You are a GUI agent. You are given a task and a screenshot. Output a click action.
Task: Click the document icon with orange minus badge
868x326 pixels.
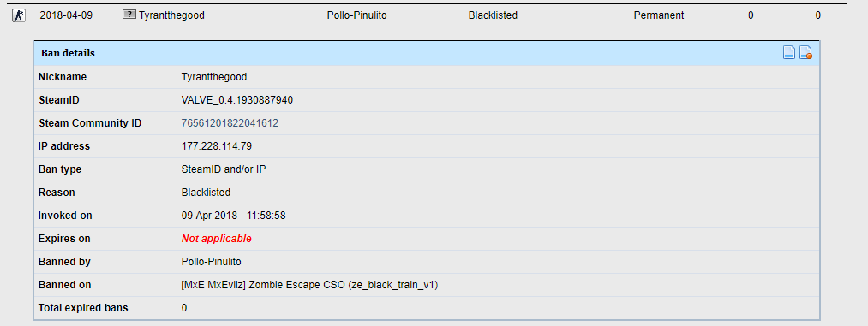coord(805,53)
